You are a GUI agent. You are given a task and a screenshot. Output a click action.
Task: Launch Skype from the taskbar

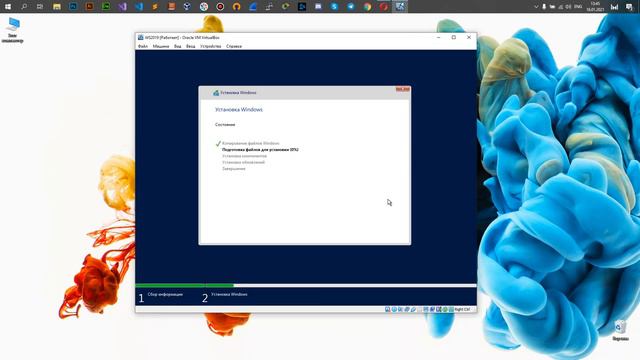(x=334, y=7)
